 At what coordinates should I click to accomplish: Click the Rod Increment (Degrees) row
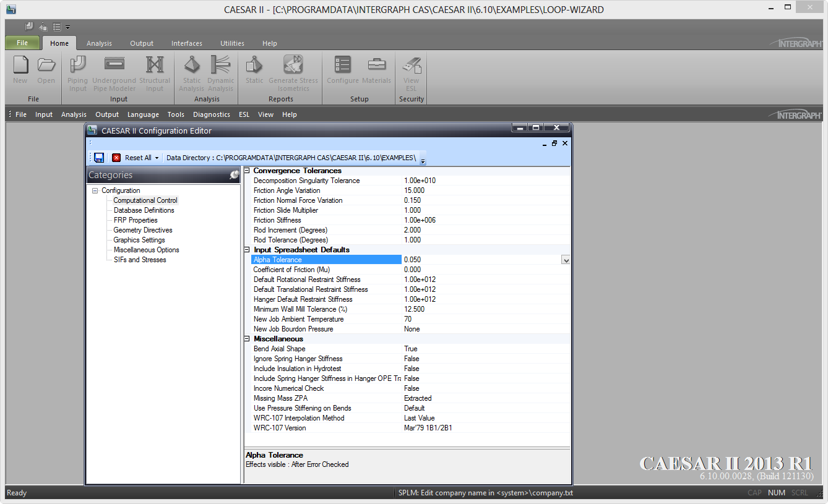point(410,230)
